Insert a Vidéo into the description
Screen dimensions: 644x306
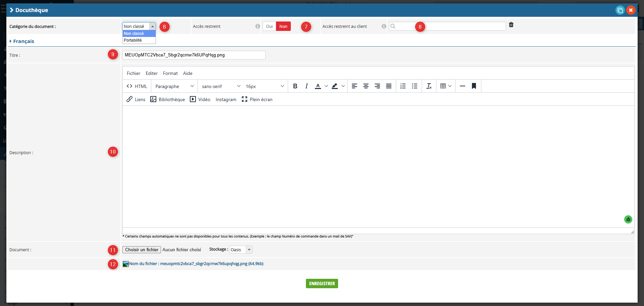(200, 99)
